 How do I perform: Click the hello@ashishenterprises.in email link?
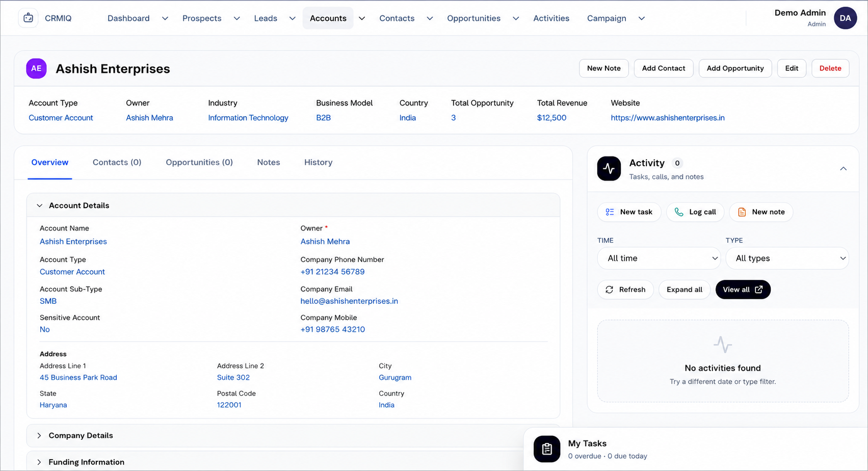(349, 301)
